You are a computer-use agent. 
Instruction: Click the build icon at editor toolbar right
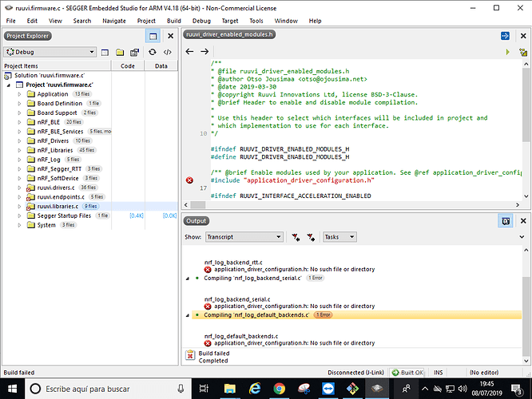pos(523,52)
